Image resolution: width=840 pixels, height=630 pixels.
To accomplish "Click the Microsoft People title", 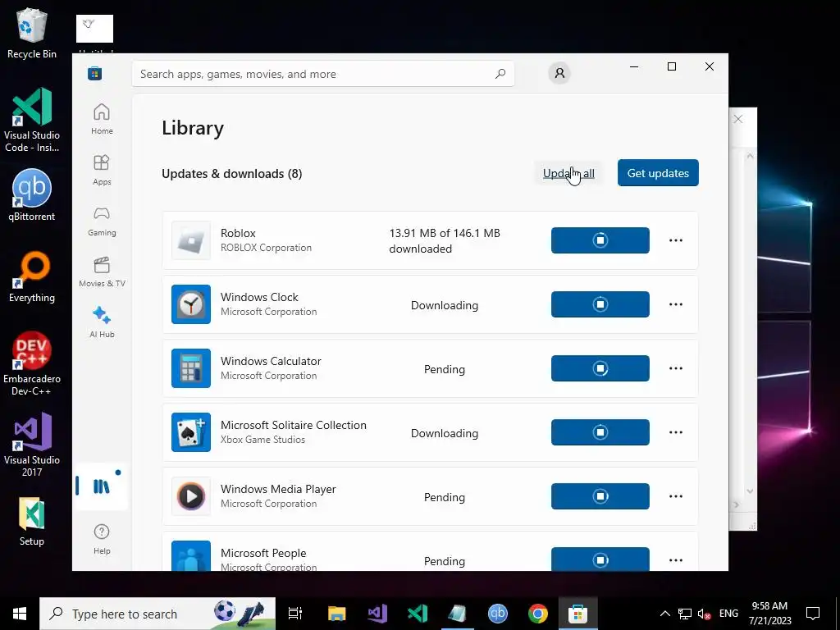I will (263, 553).
